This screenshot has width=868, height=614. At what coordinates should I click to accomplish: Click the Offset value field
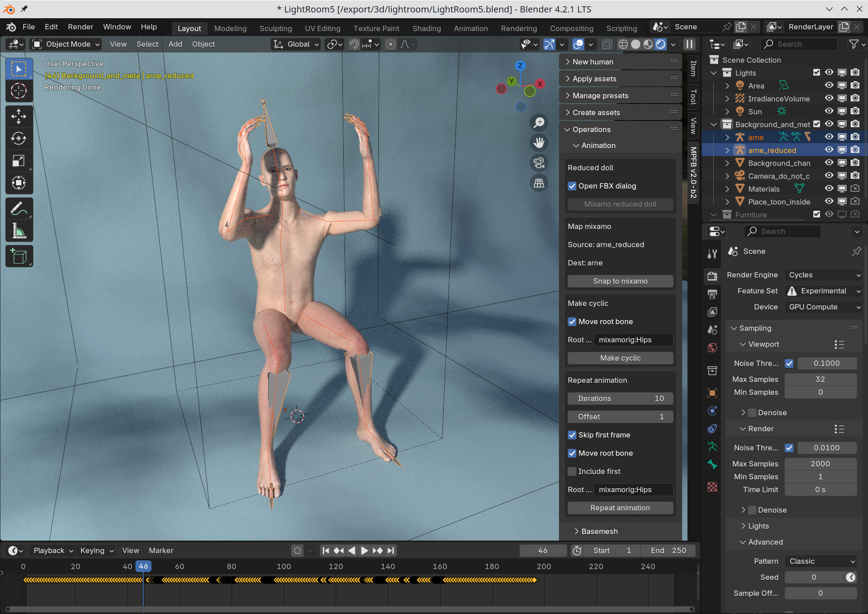pos(620,417)
